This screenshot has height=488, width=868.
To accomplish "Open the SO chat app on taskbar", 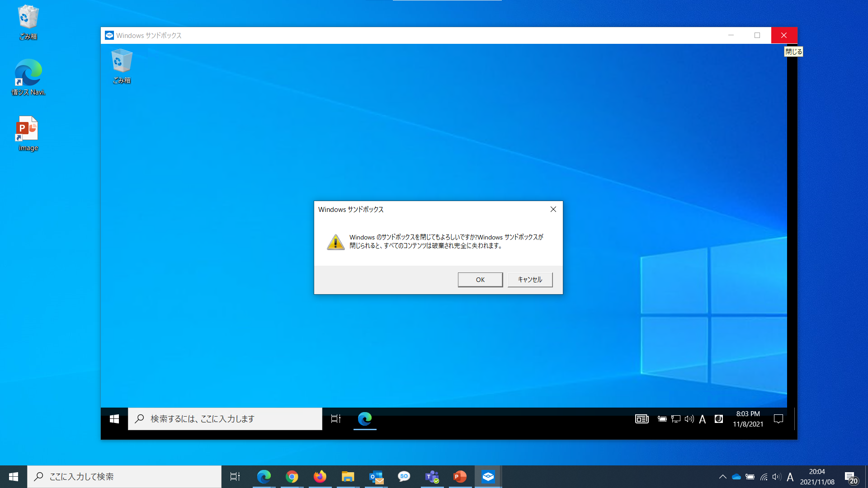I will point(404,477).
